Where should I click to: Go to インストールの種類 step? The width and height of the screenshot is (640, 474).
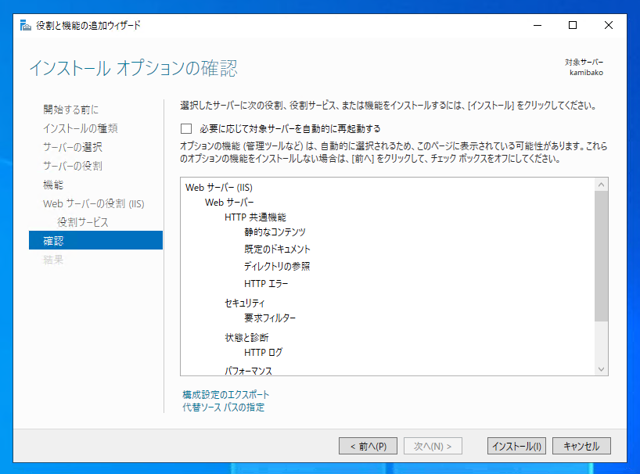pos(80,128)
